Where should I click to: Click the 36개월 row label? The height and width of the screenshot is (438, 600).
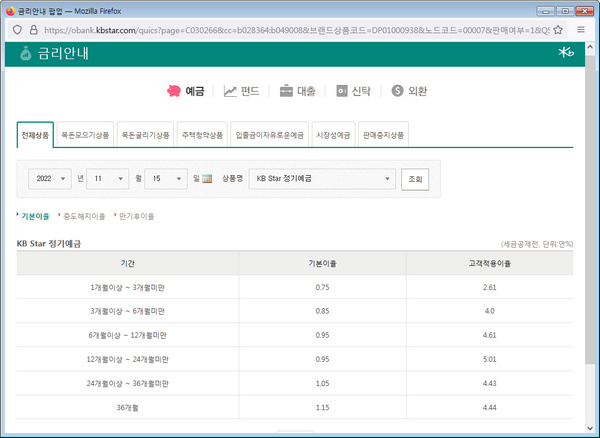pyautogui.click(x=127, y=408)
